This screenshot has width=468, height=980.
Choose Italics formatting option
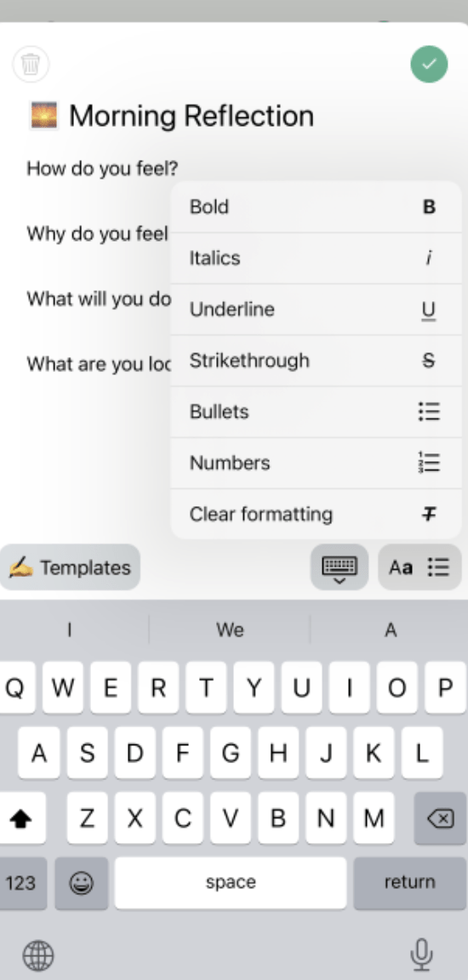click(x=316, y=258)
